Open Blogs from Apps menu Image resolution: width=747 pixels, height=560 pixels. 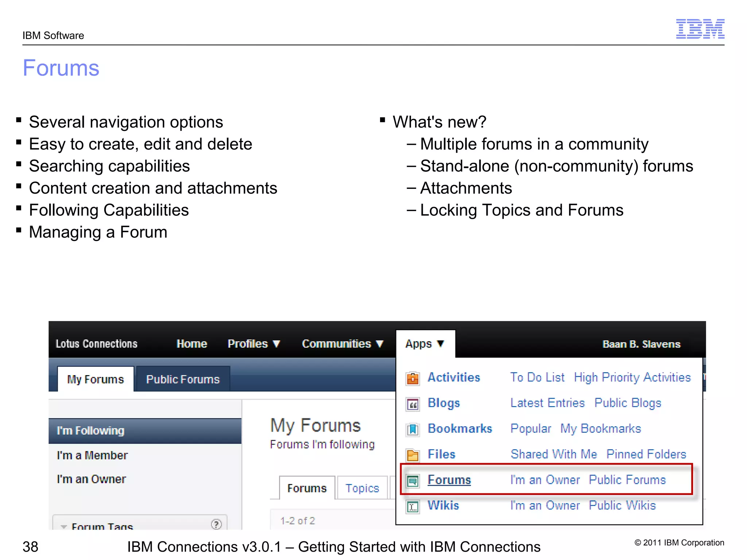[x=444, y=403]
